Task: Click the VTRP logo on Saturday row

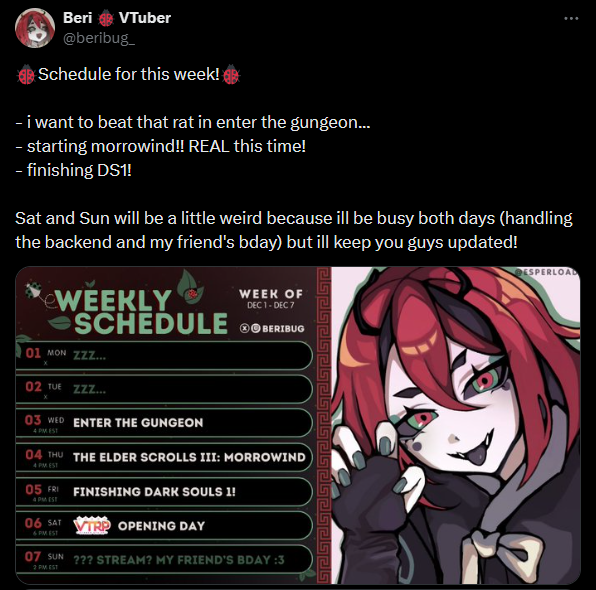Action: [x=92, y=526]
